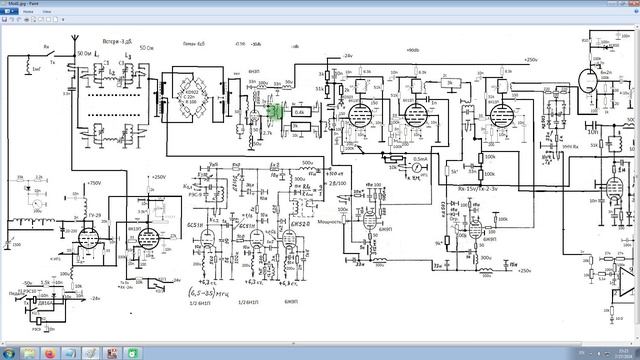Image resolution: width=640 pixels, height=360 pixels.
Task: Open Paint Help via the question icon
Action: click(x=636, y=11)
